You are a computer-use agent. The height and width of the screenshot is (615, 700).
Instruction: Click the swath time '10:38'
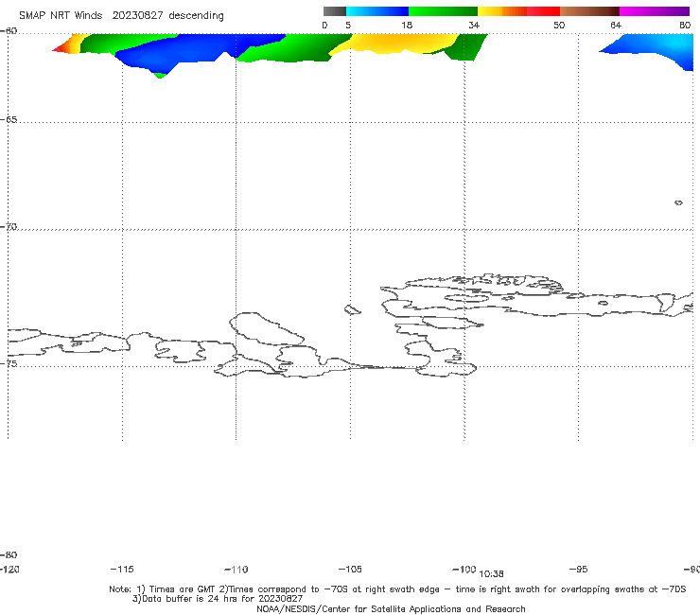[x=491, y=574]
